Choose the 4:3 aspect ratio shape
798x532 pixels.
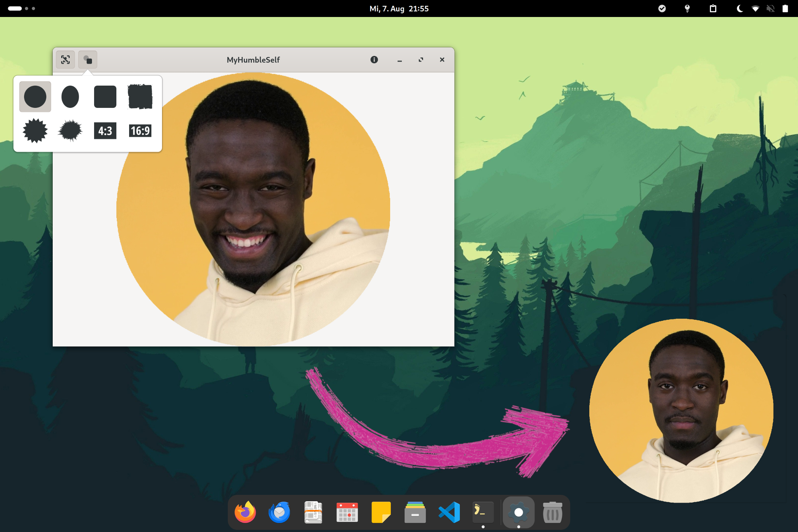coord(105,131)
